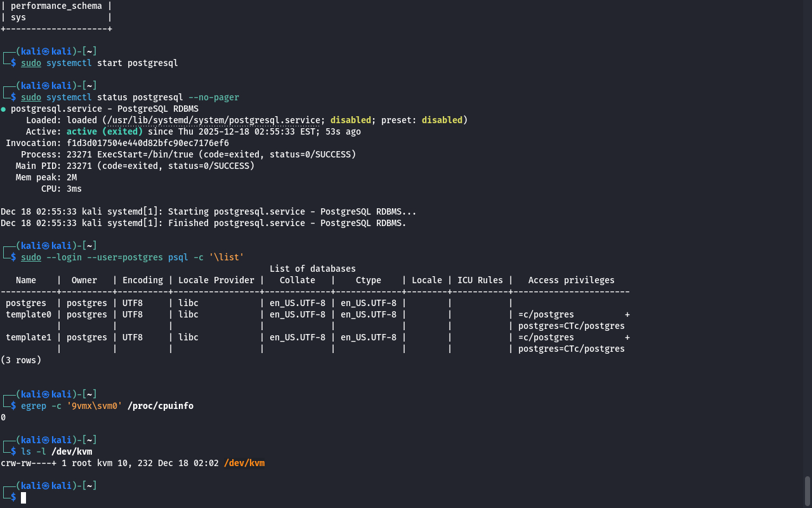812x508 pixels.
Task: Select the green 'active (exited)' status text
Action: pyautogui.click(x=105, y=131)
